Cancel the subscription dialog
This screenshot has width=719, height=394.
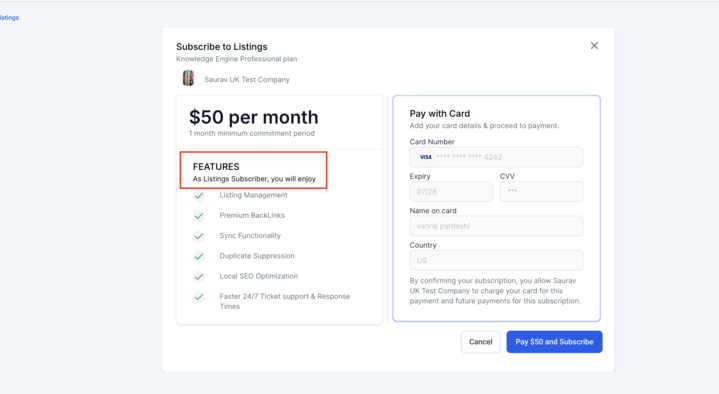coord(481,342)
